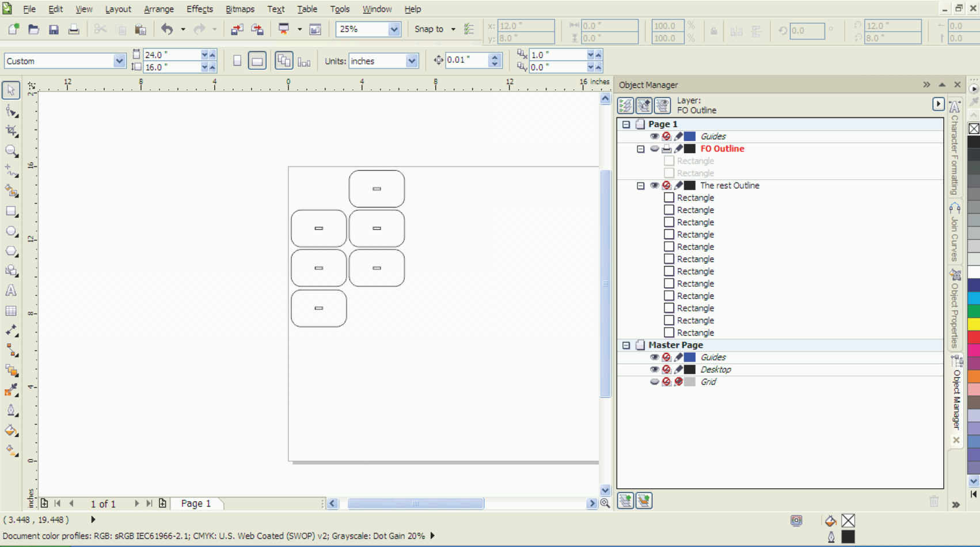Viewport: 980px width, 547px height.
Task: Click the New document icon
Action: coord(13,29)
